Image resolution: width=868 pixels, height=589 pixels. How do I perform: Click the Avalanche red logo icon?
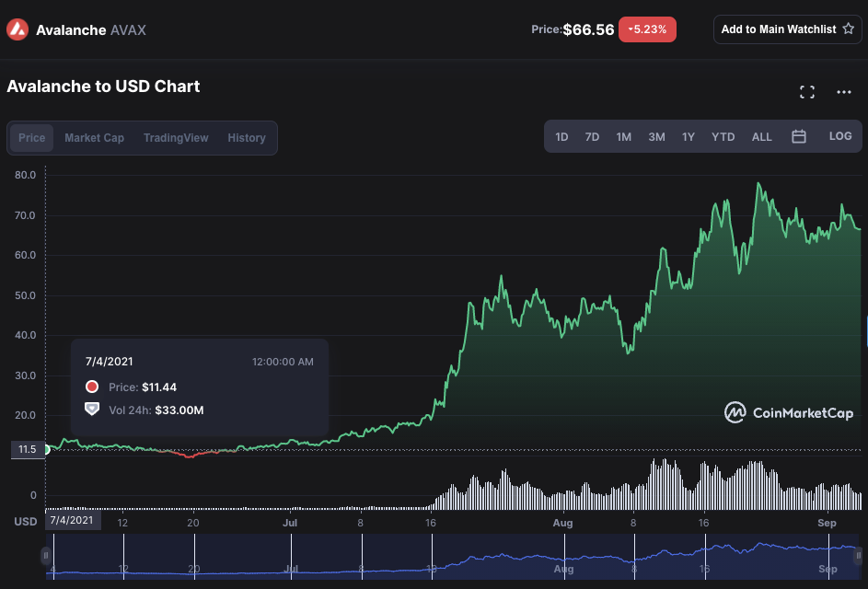pos(17,29)
